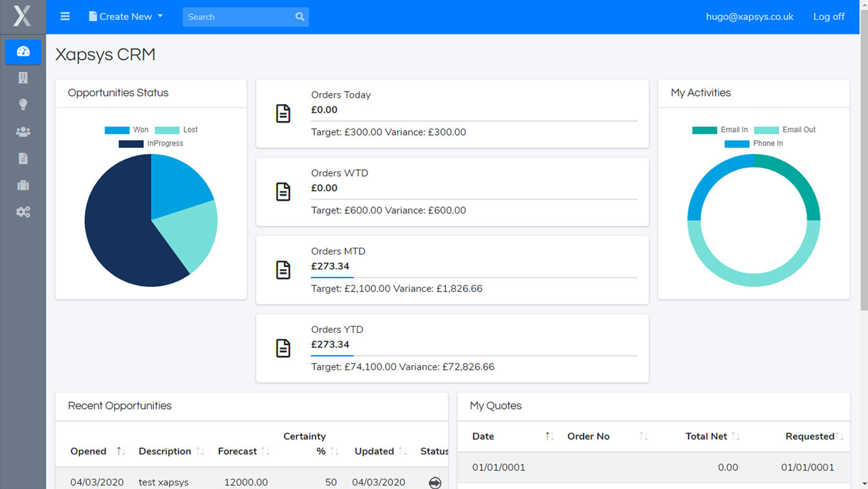
Task: Toggle the hamburger sidebar menu
Action: (x=65, y=17)
